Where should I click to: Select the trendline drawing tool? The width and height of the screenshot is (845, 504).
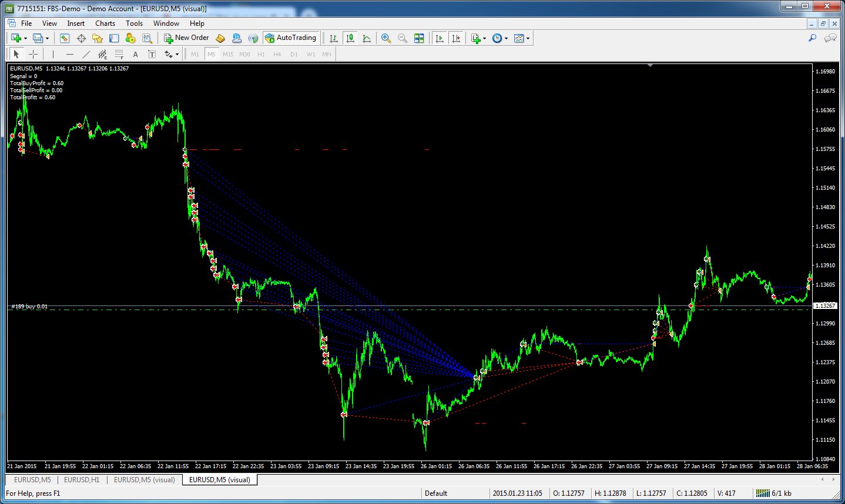[x=86, y=54]
